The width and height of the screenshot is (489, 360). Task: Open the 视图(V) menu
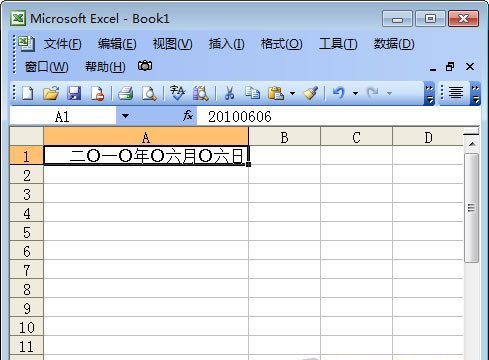pos(172,44)
